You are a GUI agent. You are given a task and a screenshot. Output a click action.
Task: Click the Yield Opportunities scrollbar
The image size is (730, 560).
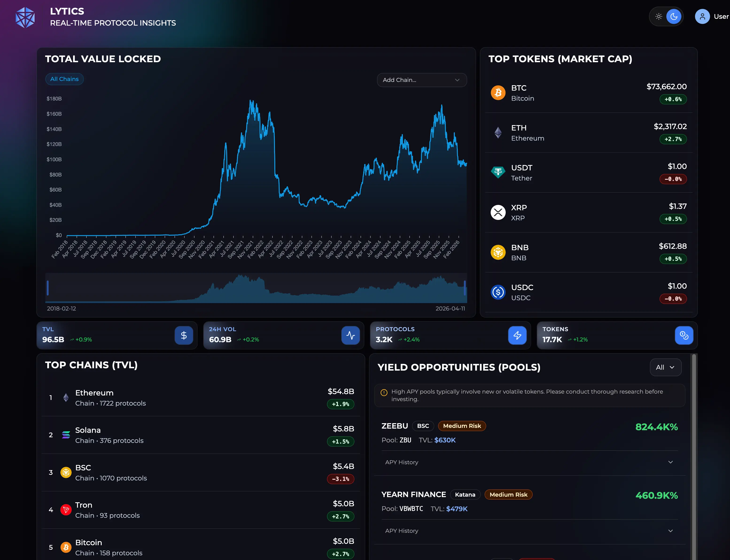pyautogui.click(x=694, y=457)
